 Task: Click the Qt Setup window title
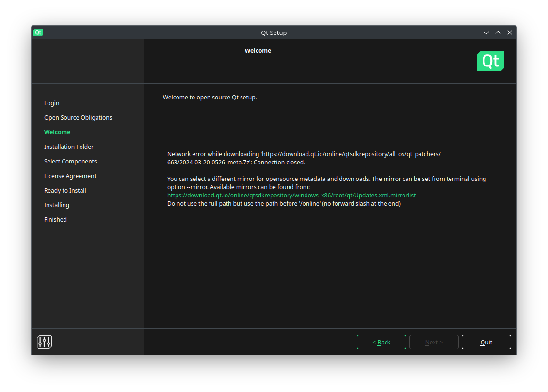[274, 33]
